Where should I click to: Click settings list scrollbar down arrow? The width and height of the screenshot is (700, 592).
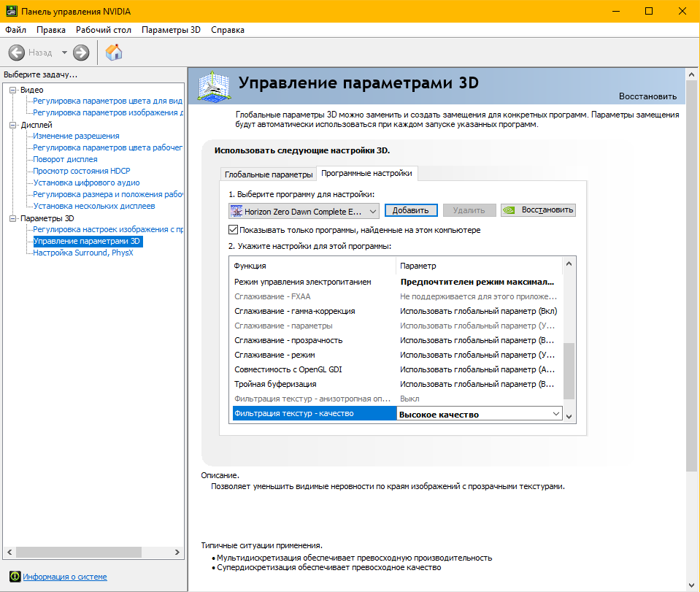coord(569,416)
